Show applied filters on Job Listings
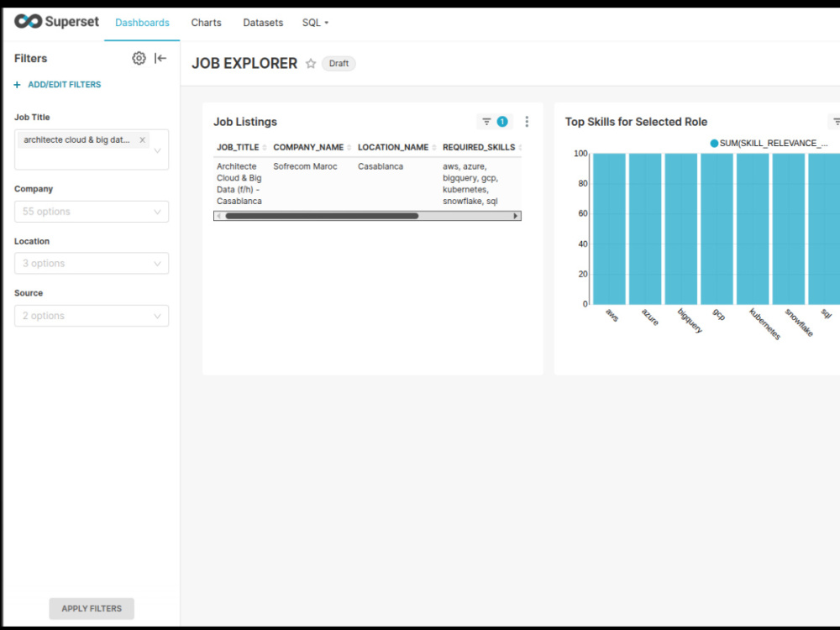 tap(495, 122)
